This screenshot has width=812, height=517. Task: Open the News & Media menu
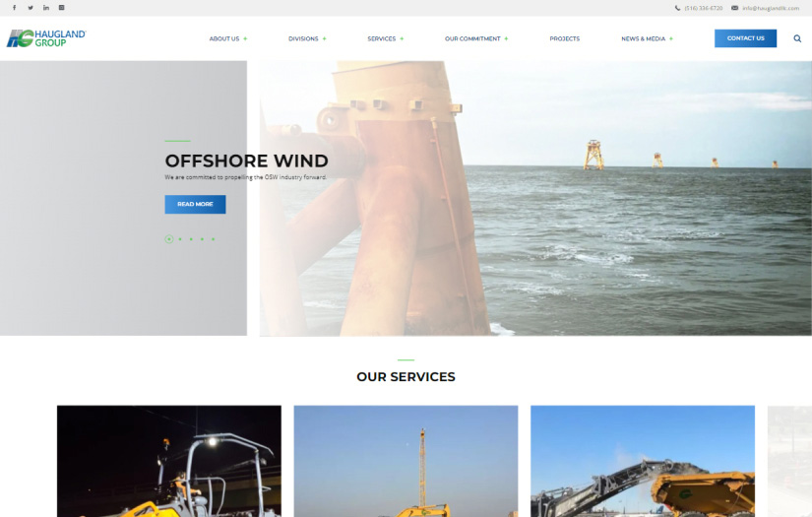point(643,38)
